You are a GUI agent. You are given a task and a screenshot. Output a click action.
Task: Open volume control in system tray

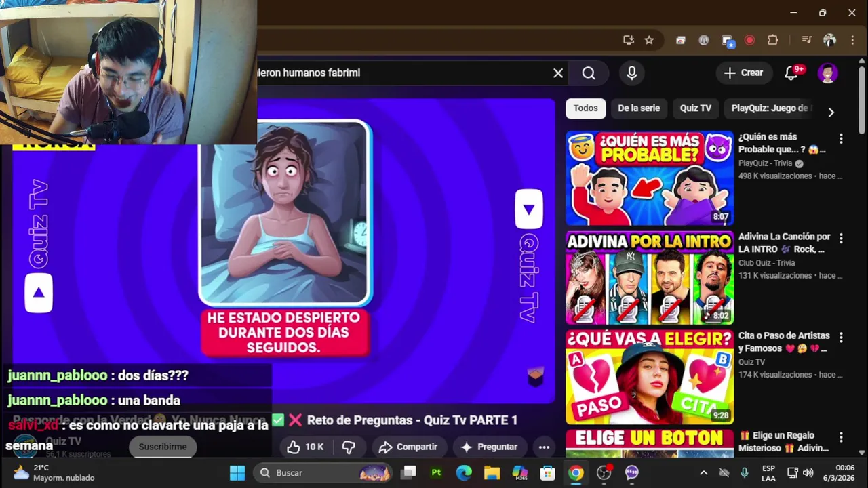coord(808,473)
